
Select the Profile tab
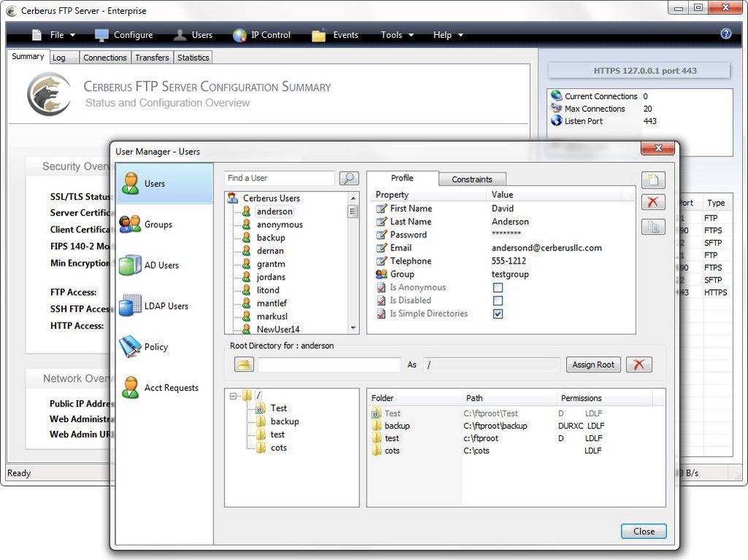[x=402, y=178]
